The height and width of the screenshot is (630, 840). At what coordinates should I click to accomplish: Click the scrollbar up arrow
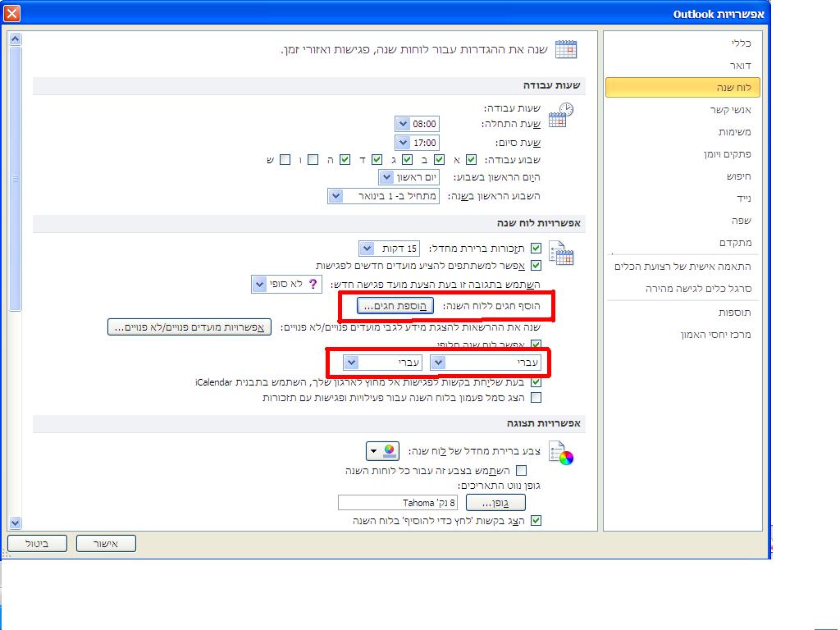tap(15, 39)
